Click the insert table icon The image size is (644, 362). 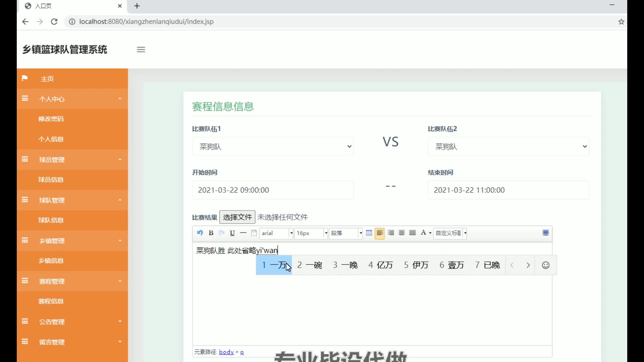[x=369, y=233]
